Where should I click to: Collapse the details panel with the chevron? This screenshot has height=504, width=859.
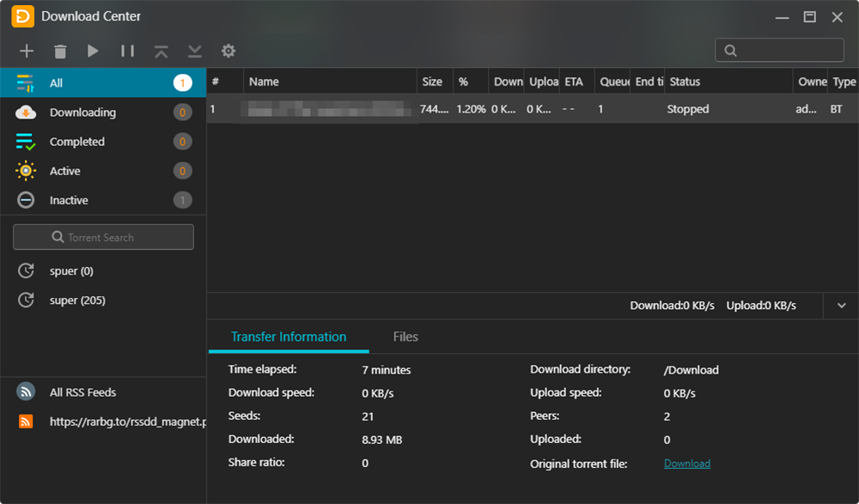pos(841,306)
